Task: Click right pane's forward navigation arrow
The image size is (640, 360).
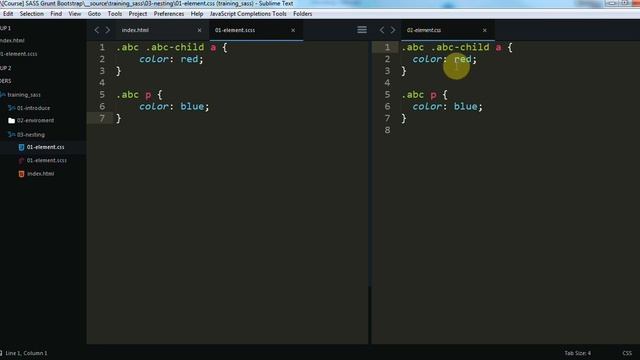Action: (393, 30)
